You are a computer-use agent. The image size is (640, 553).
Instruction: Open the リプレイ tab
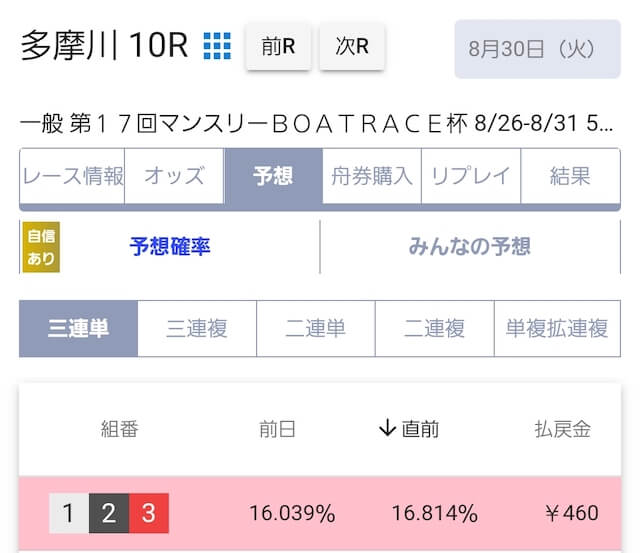click(x=471, y=176)
